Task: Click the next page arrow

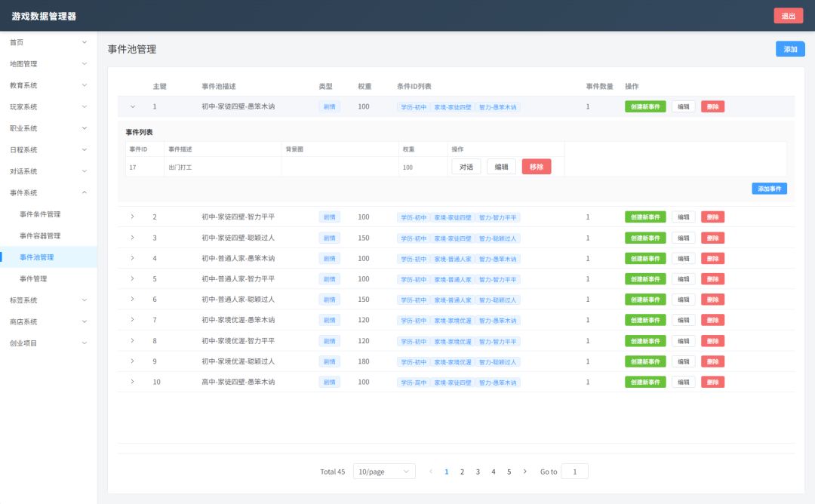Action: 525,472
